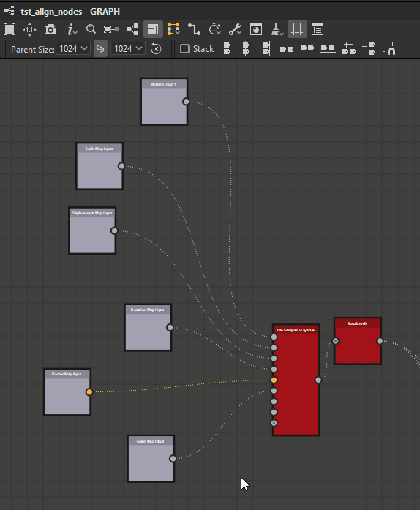Click the snap magnet icon
The image size is (420, 510).
(389, 49)
